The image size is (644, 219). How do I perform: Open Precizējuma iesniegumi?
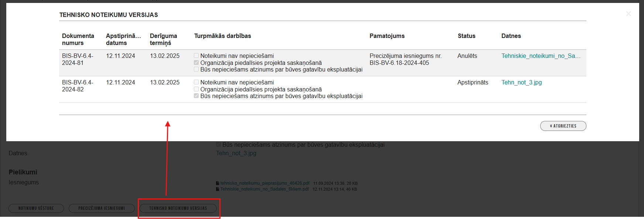(x=102, y=208)
